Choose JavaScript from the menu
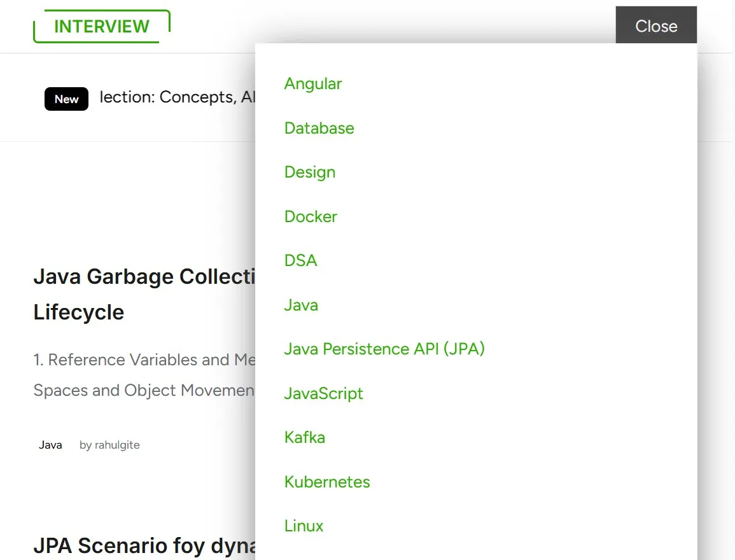The width and height of the screenshot is (735, 560). (x=323, y=394)
